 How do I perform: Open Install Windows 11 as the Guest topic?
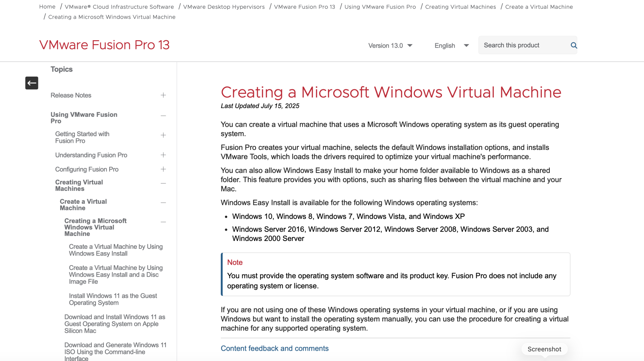113,299
